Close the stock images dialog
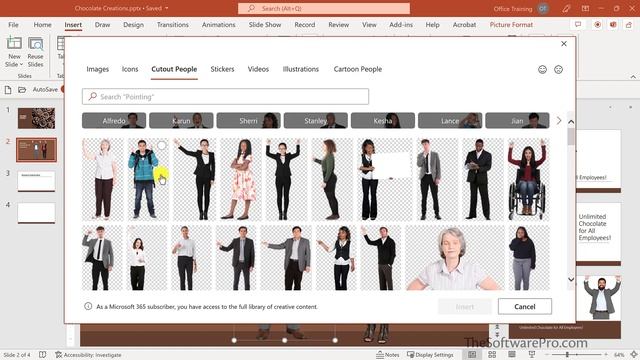The width and height of the screenshot is (640, 360). [x=564, y=44]
